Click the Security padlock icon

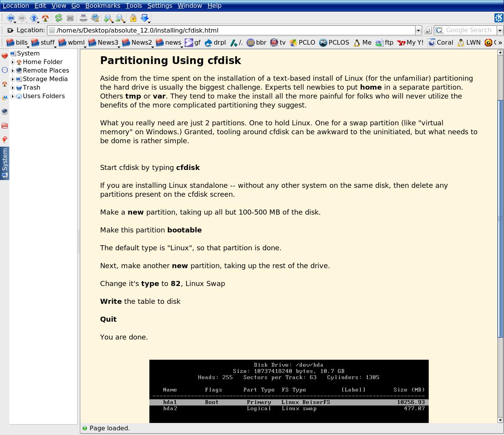pyautogui.click(x=133, y=18)
